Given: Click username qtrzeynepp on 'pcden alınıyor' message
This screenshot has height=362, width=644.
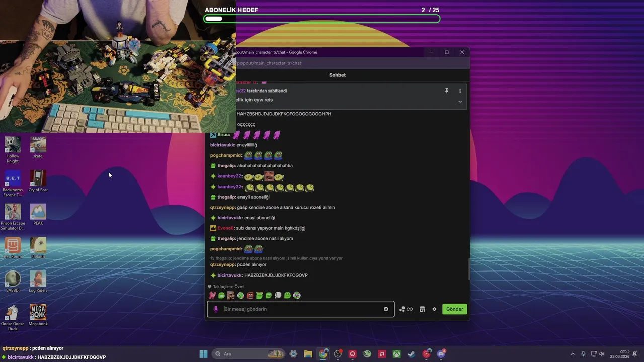Looking at the screenshot, I should pos(223,264).
